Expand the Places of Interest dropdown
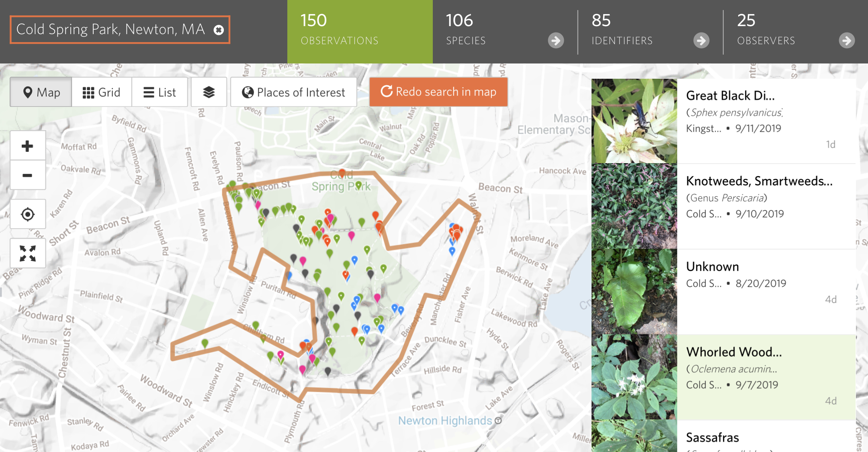 [x=293, y=92]
